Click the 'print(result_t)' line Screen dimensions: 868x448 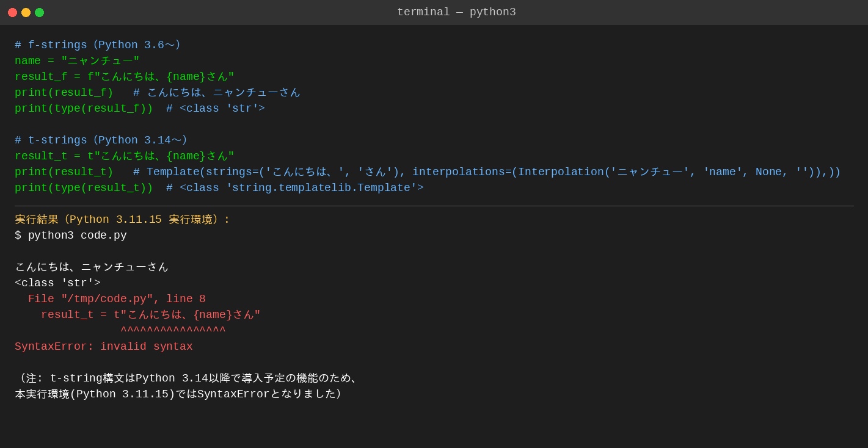[x=428, y=172]
